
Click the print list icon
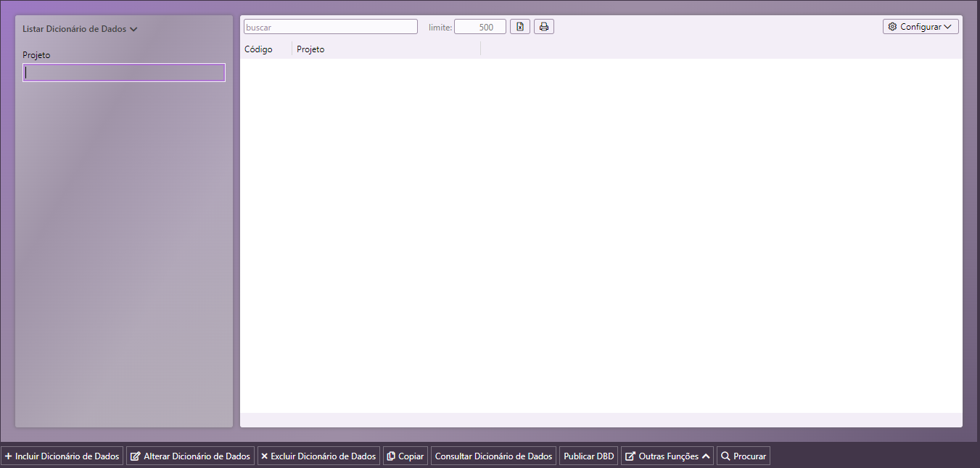(544, 27)
